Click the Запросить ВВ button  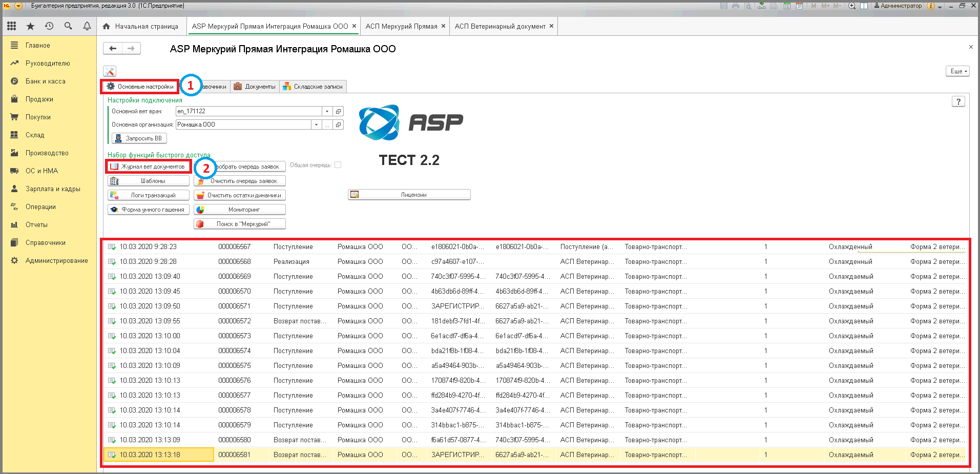click(x=139, y=138)
